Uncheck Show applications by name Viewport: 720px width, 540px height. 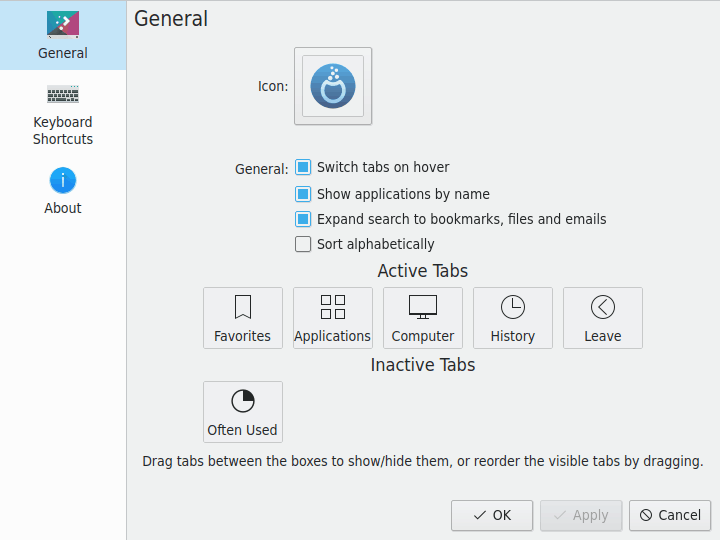pyautogui.click(x=303, y=194)
